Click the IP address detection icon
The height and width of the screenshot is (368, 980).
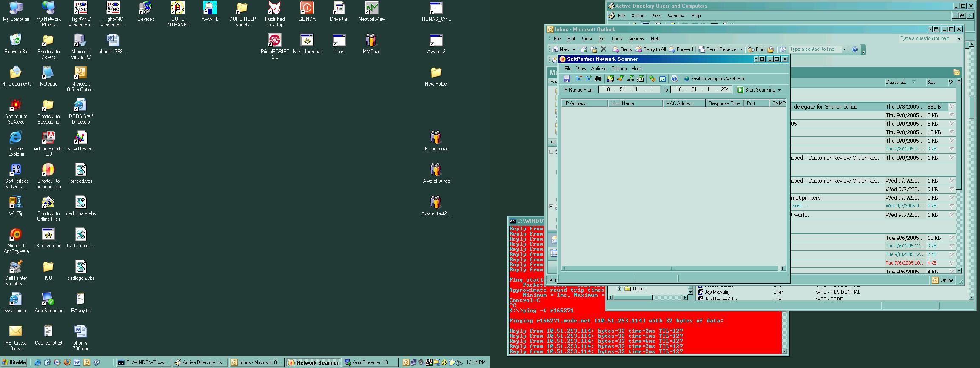tap(662, 79)
